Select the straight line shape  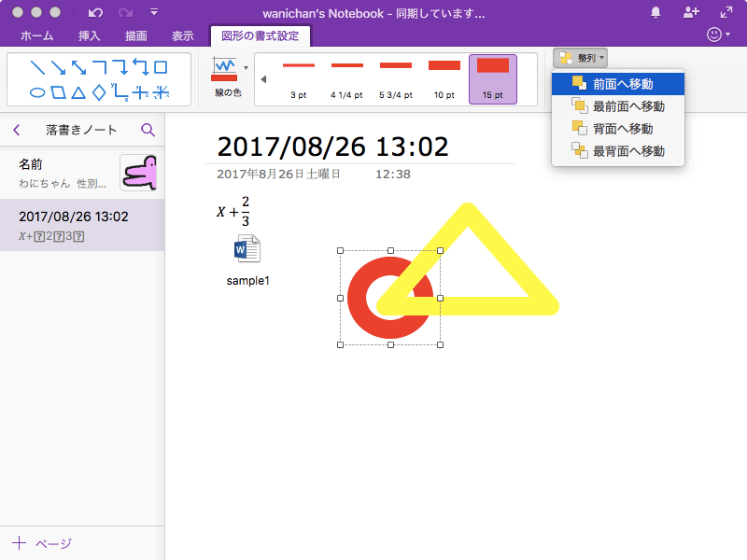click(37, 67)
